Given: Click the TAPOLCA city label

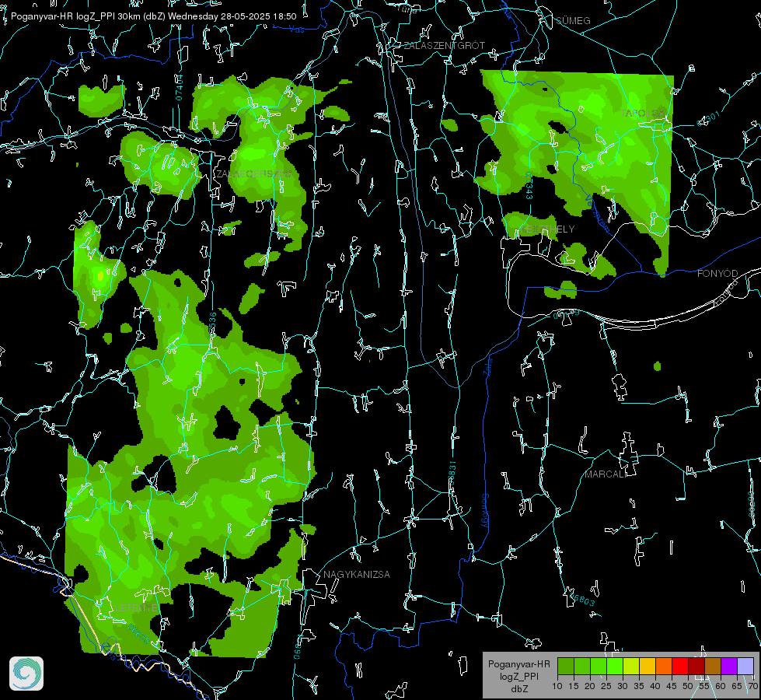Looking at the screenshot, I should (643, 113).
